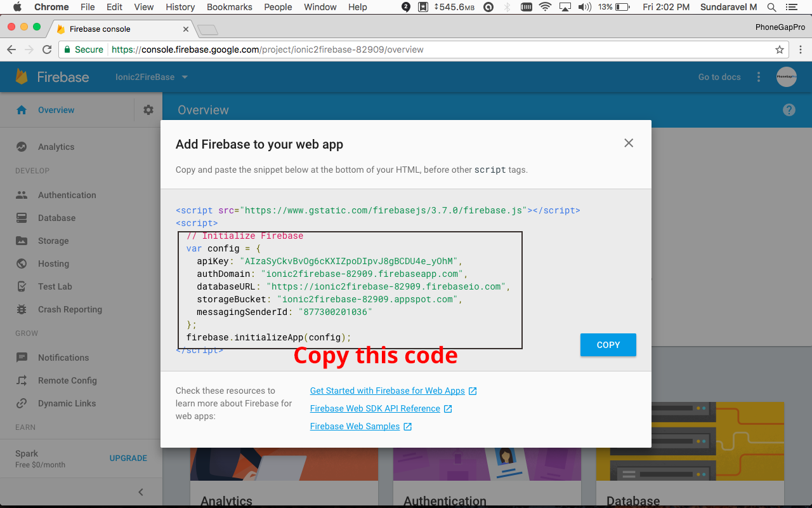Screen dimensions: 812x508
Task: Open Go to docs link
Action: [719, 77]
